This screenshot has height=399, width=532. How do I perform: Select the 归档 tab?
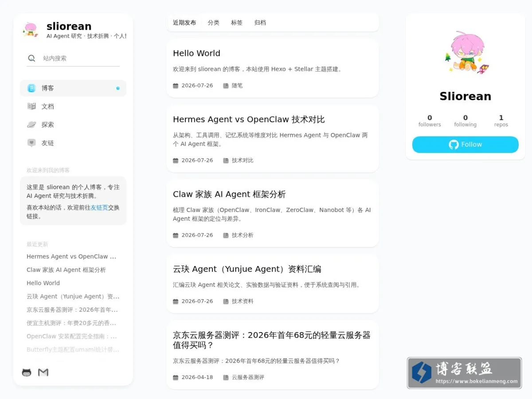[260, 23]
